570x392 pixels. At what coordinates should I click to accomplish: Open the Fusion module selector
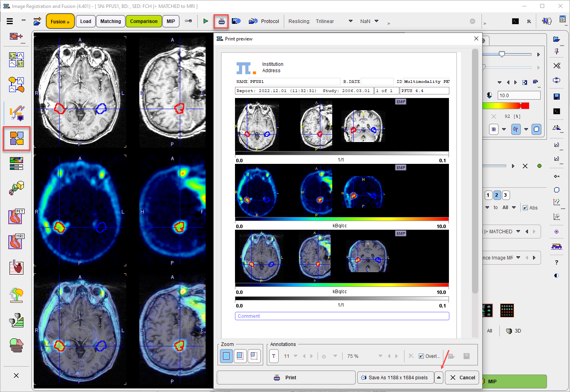click(x=60, y=21)
